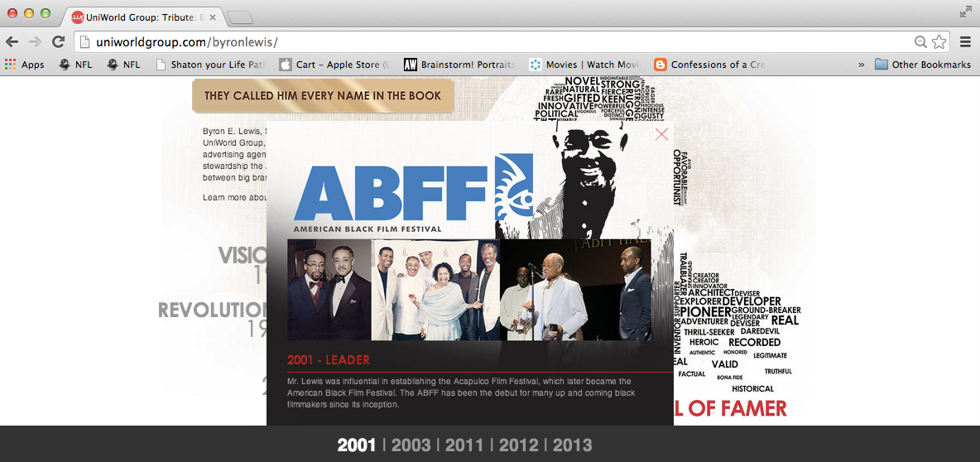
Task: Click the group photo with woman in shawl
Action: coord(436,290)
